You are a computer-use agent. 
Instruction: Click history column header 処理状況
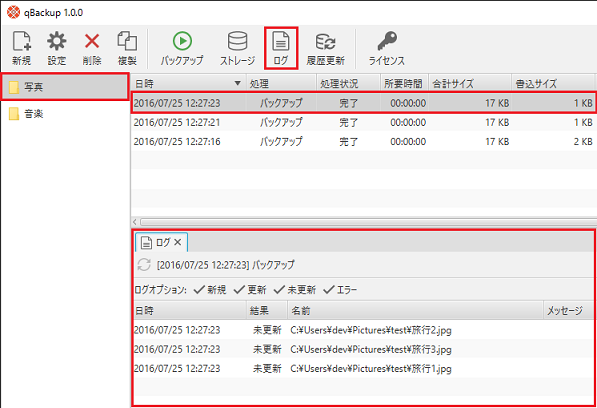point(348,83)
